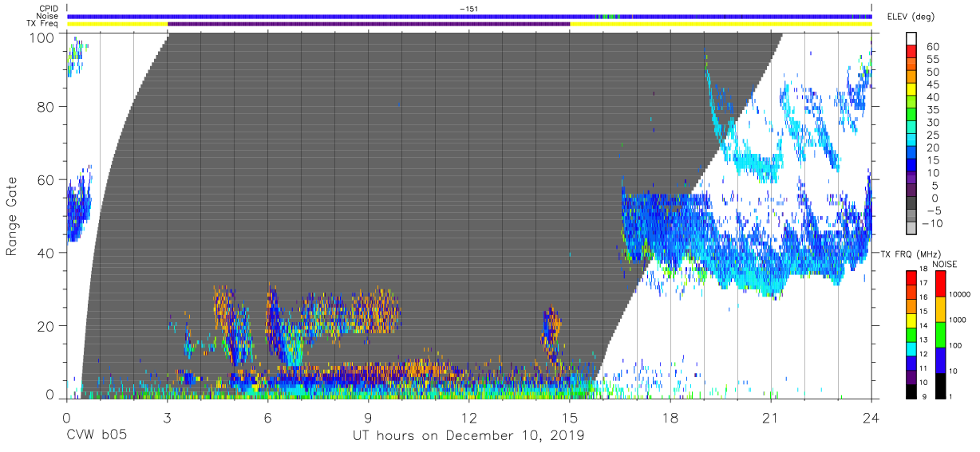Click the blue Noise strip above the plot
Screen dimensions: 980x452
pos(469,16)
